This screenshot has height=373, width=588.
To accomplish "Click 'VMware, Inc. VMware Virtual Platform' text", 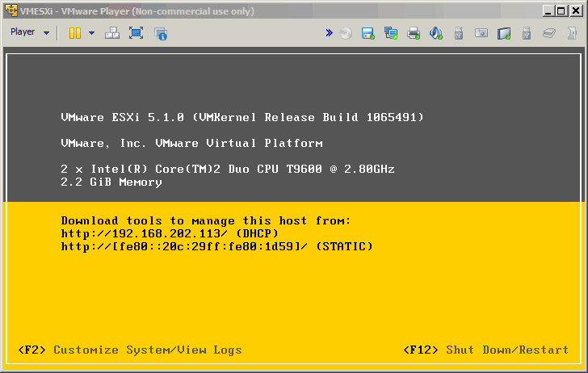I will 191,143.
